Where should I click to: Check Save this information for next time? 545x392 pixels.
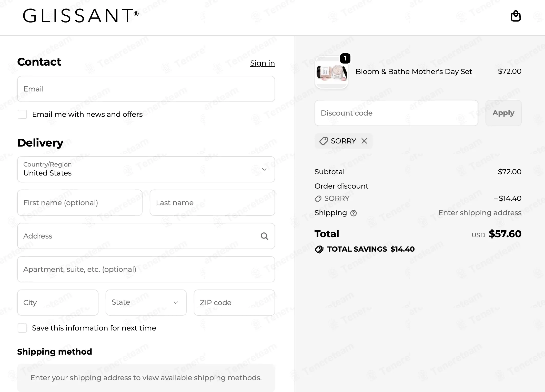[x=22, y=328]
